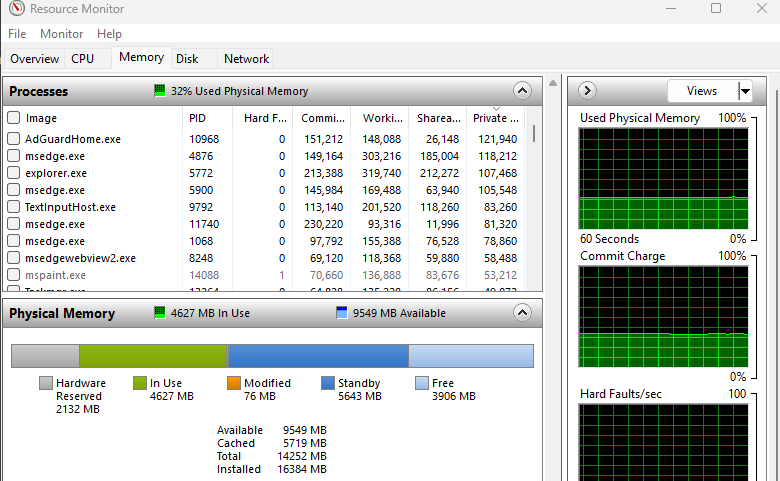The width and height of the screenshot is (780, 481).
Task: Sort by the Private column header
Action: tap(495, 118)
